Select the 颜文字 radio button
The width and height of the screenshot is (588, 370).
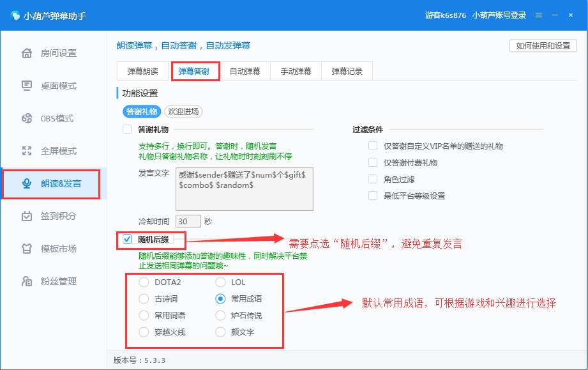pos(220,332)
